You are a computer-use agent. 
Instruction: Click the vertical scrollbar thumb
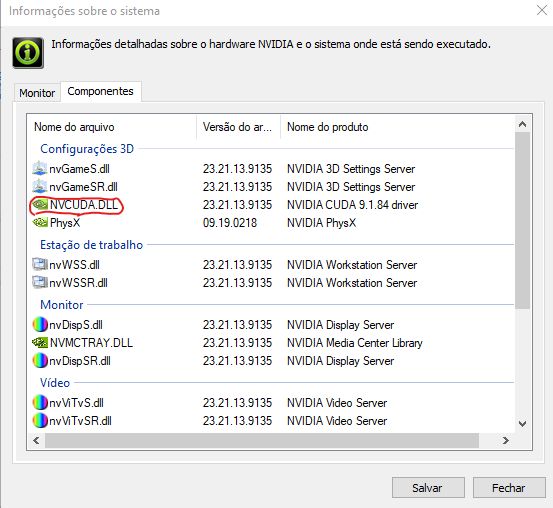point(523,220)
